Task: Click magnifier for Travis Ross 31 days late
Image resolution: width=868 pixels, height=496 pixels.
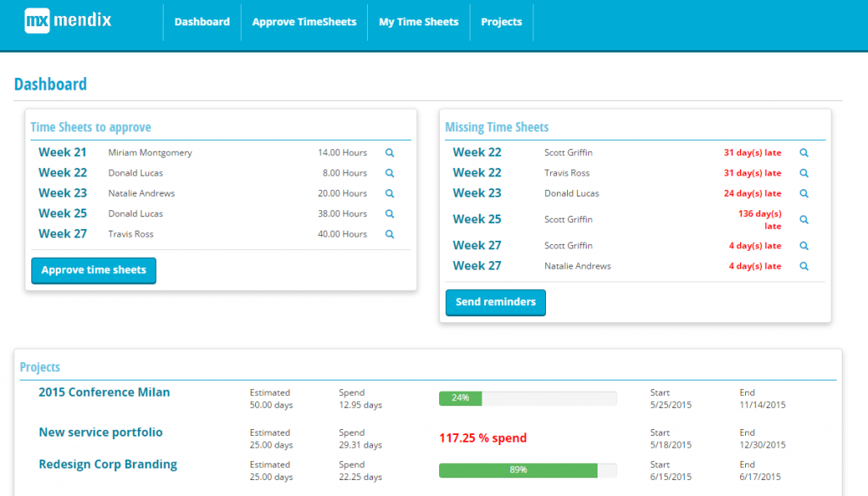Action: (804, 174)
